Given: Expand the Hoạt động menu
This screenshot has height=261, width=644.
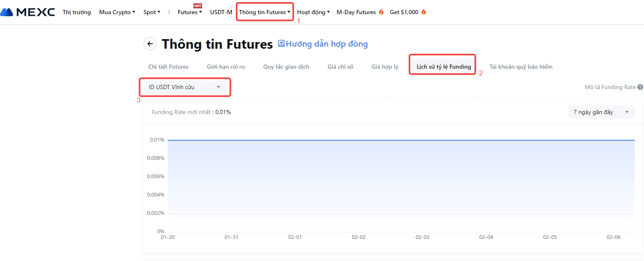Looking at the screenshot, I should 313,12.
